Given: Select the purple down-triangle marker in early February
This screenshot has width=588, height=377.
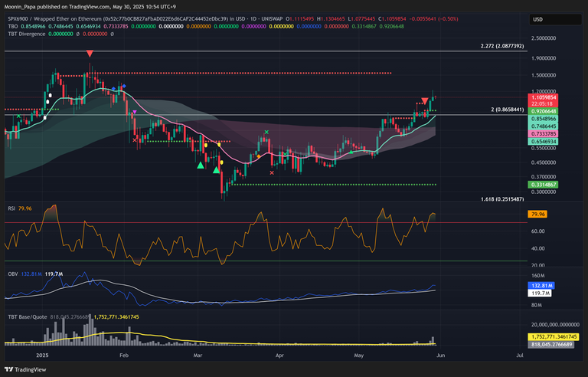Looking at the screenshot, I should coord(135,113).
